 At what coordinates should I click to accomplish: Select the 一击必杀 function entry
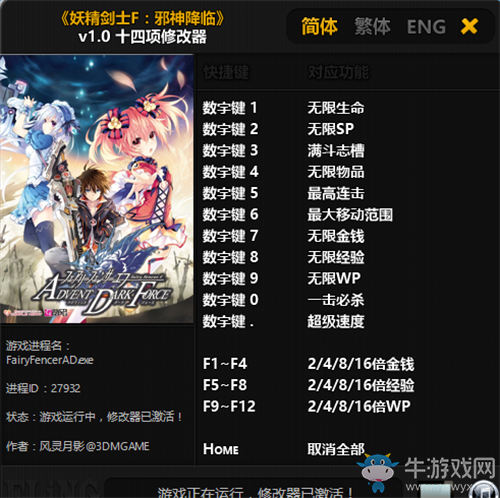pyautogui.click(x=336, y=300)
